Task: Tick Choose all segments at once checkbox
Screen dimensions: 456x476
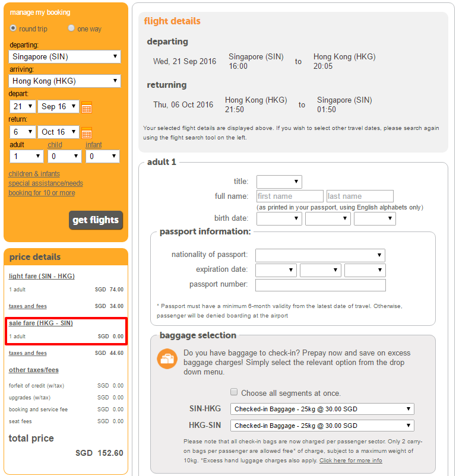Action: coord(234,392)
